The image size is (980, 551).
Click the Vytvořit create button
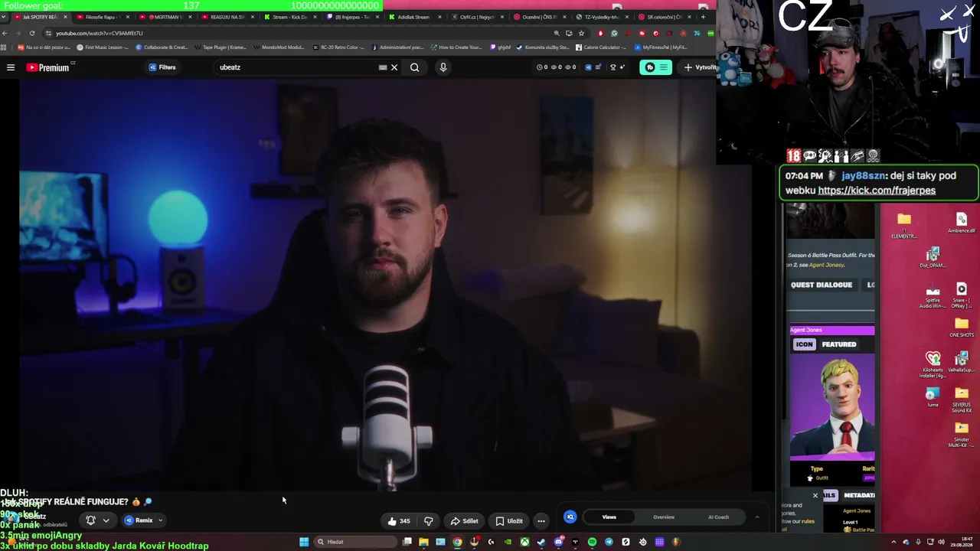click(700, 67)
